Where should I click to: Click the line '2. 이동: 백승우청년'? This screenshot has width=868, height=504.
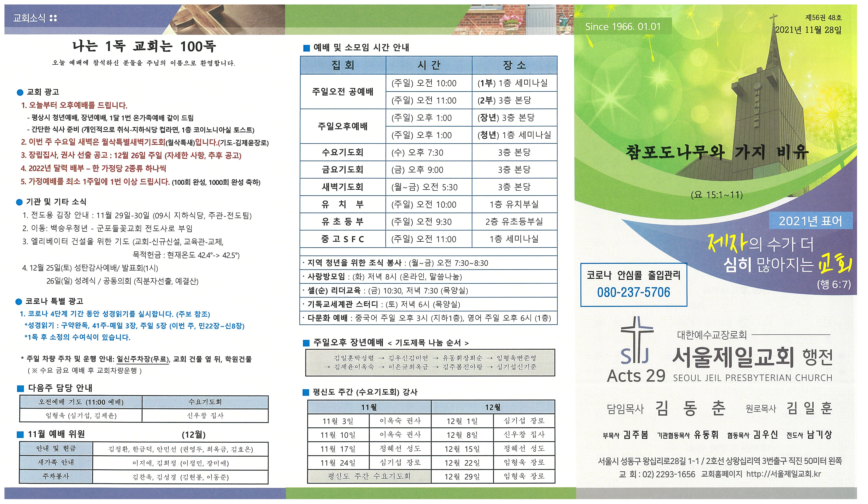click(x=107, y=229)
